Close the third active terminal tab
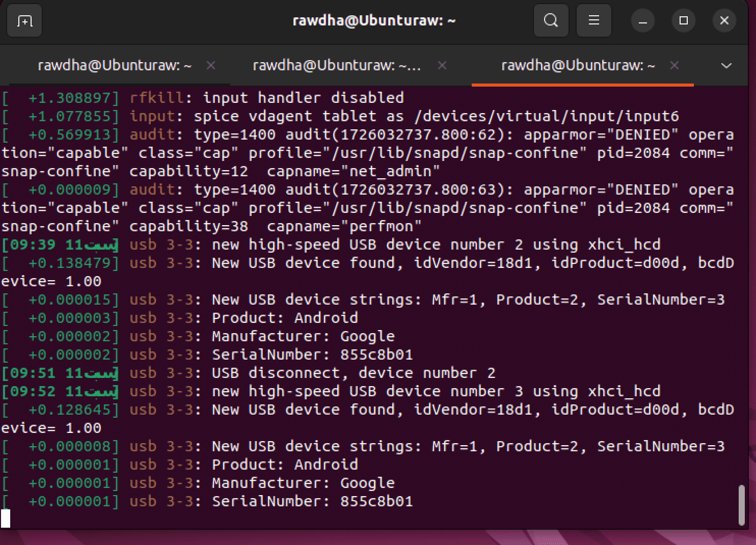Viewport: 756px width, 545px height. point(674,65)
